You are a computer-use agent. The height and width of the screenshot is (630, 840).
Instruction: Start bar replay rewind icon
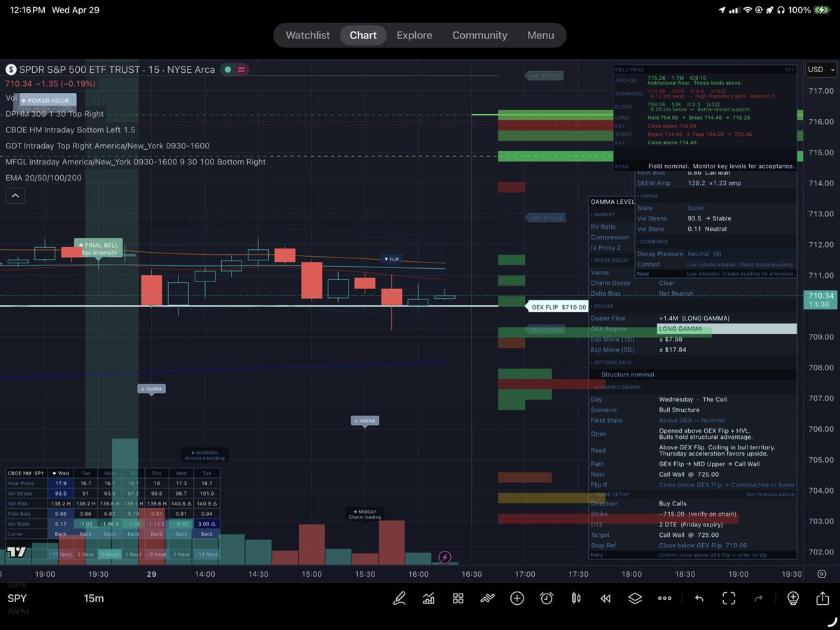tap(605, 598)
